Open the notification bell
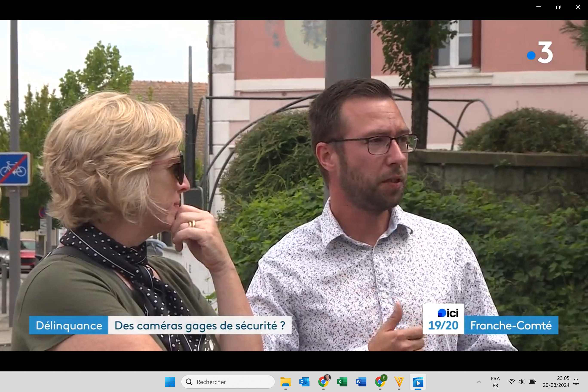The height and width of the screenshot is (392, 588). click(x=576, y=382)
